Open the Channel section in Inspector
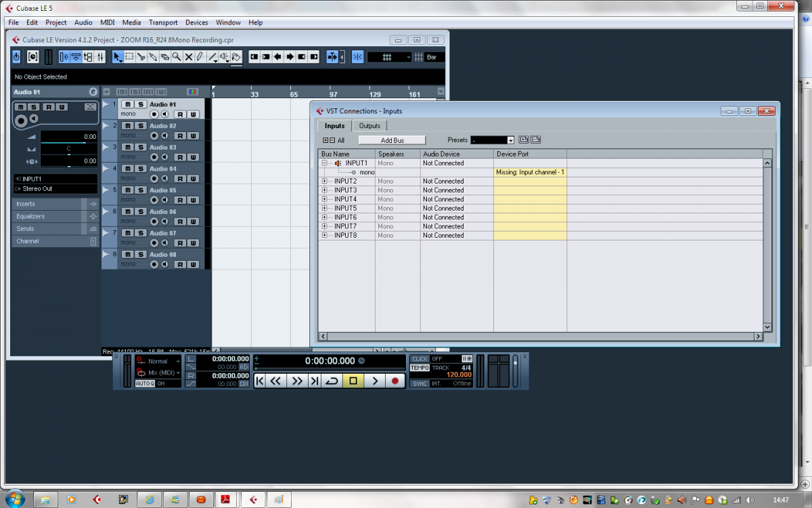The width and height of the screenshot is (812, 508). pos(55,241)
